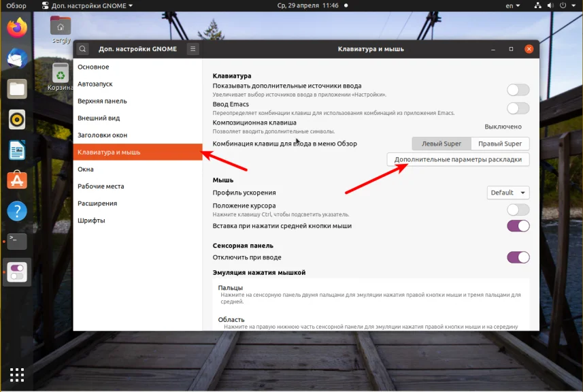Viewport: 583px width, 392px height.
Task: Open the Files manager in the dock
Action: click(x=17, y=89)
